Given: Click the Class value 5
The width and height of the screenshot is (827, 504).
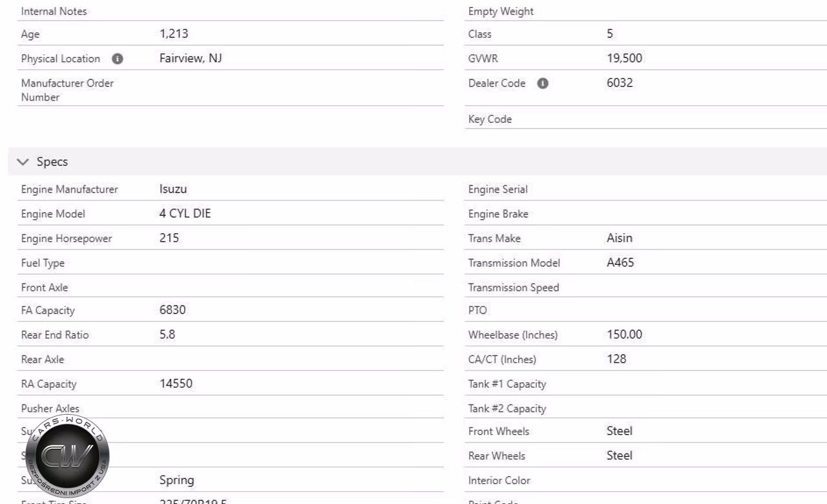Looking at the screenshot, I should point(610,34).
